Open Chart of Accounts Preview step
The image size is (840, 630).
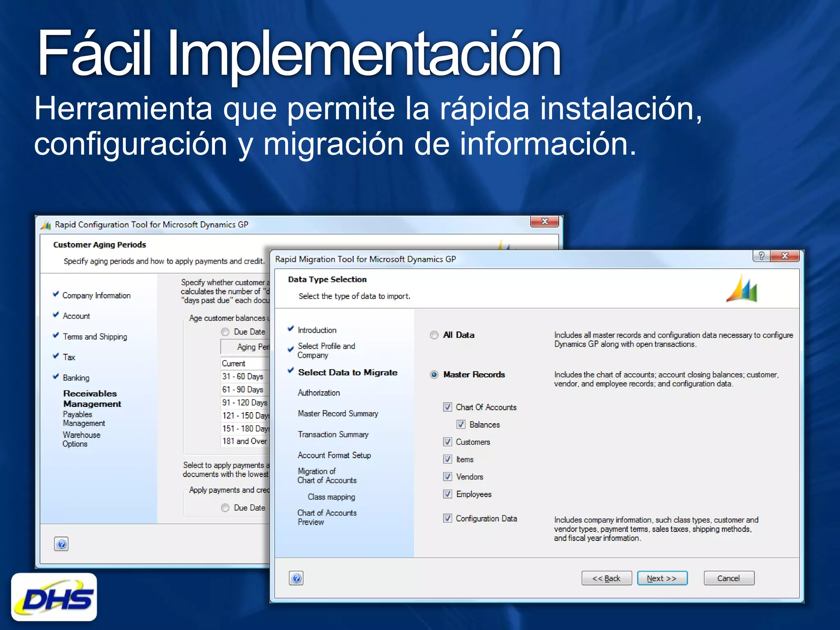tap(327, 517)
